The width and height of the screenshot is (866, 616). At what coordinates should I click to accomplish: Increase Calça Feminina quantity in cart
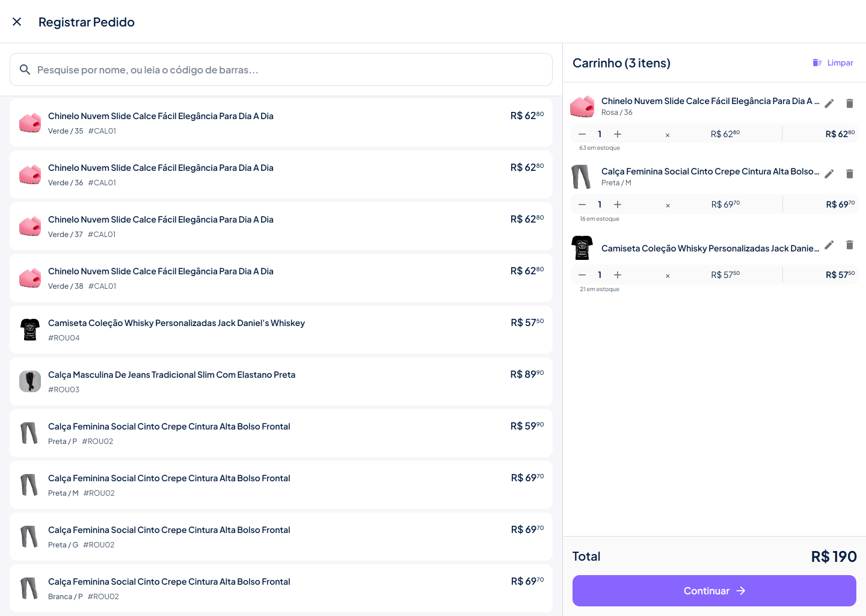618,205
